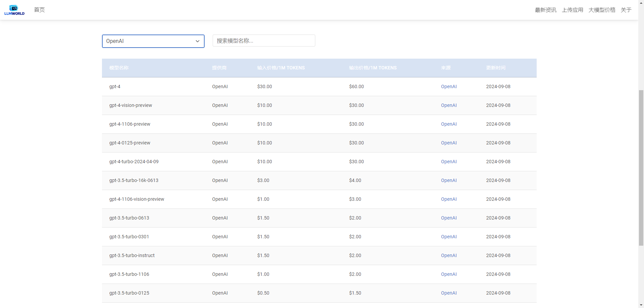Click output price $3.00 of gpt-4-1106-vision-preview
Image resolution: width=644 pixels, height=308 pixels.
355,199
